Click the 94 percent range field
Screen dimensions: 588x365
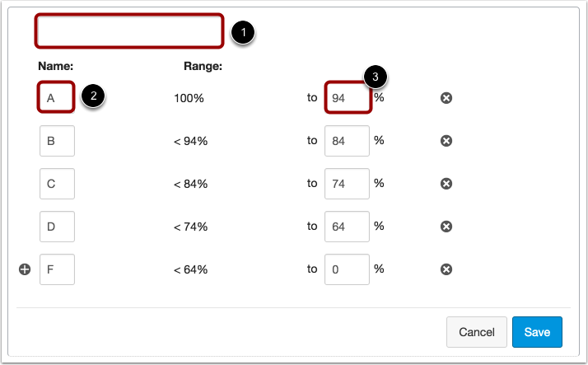coord(345,98)
